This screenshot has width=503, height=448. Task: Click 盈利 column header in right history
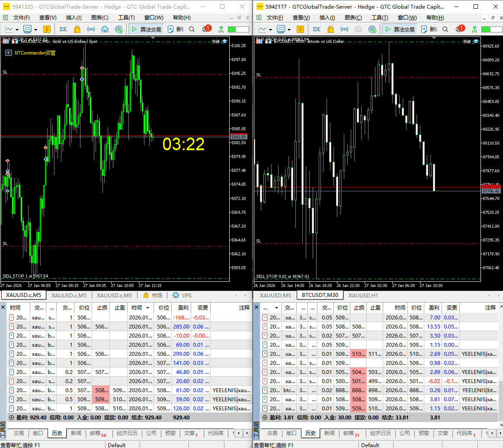coord(434,307)
